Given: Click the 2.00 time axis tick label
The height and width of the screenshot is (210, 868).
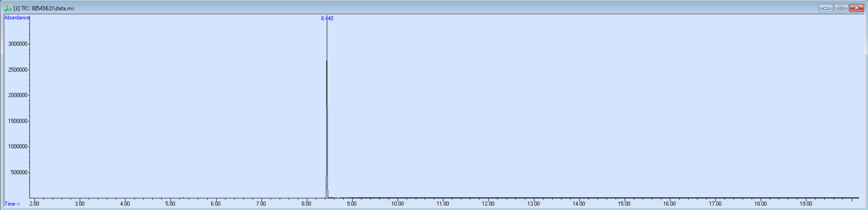Looking at the screenshot, I should 34,204.
